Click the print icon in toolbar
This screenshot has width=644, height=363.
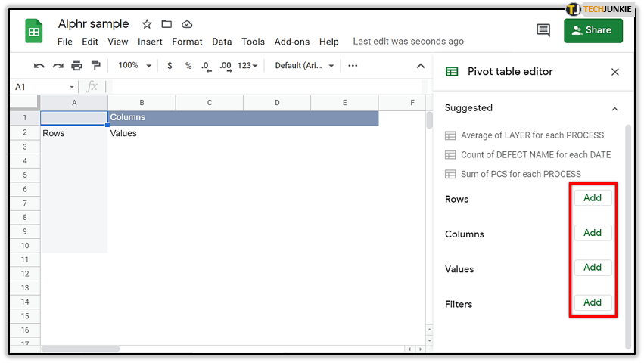tap(76, 66)
